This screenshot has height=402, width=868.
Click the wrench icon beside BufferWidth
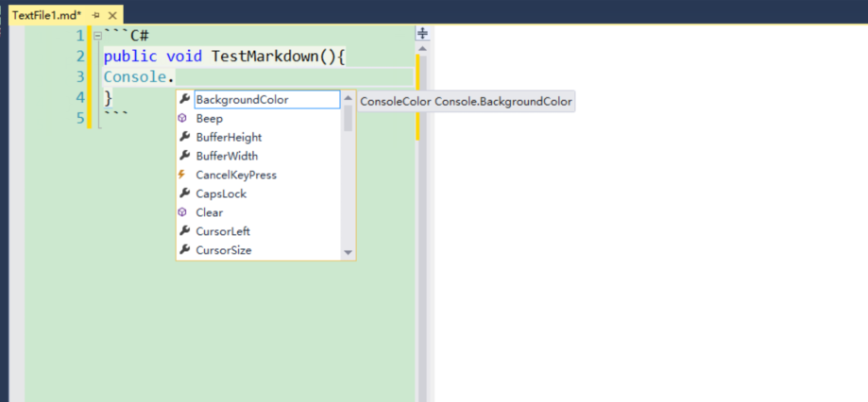tap(185, 156)
